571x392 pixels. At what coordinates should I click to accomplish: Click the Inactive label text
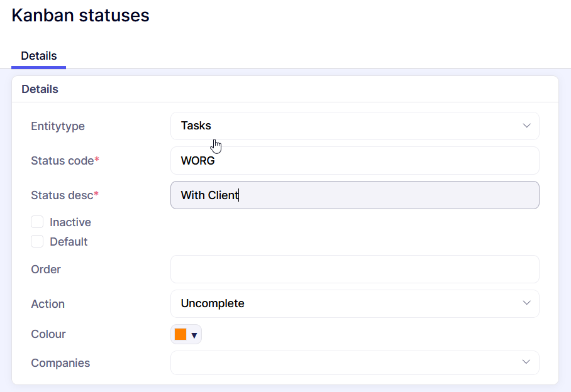[70, 222]
